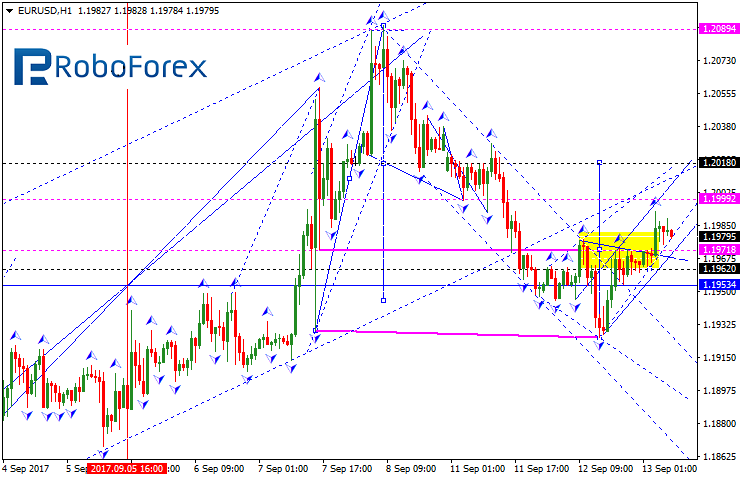The image size is (740, 480).
Task: Click the 1.18975 price scale value
Action: pyautogui.click(x=719, y=391)
